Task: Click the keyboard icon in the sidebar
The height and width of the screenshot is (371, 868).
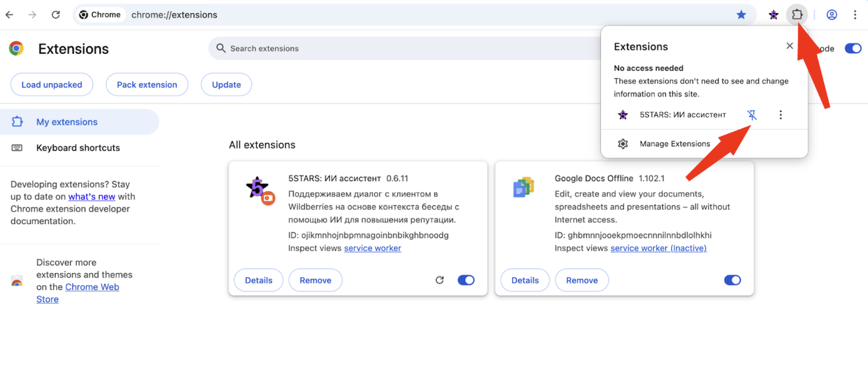Action: click(17, 148)
